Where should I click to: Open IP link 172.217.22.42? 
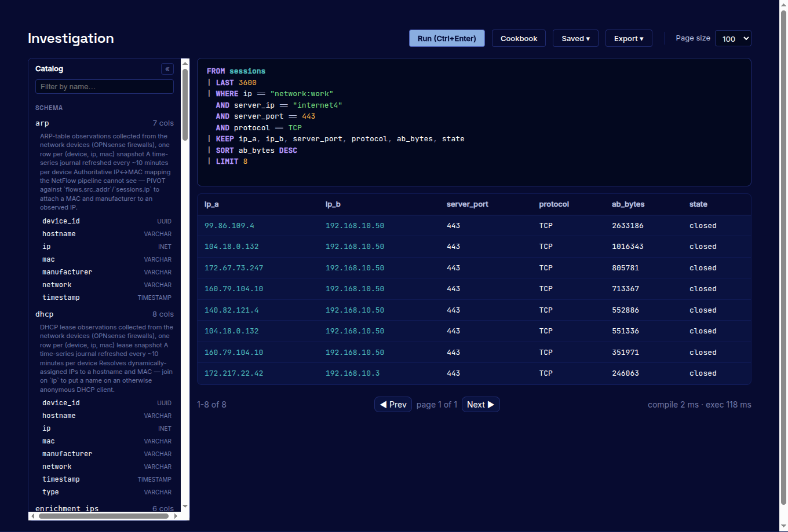click(x=234, y=373)
